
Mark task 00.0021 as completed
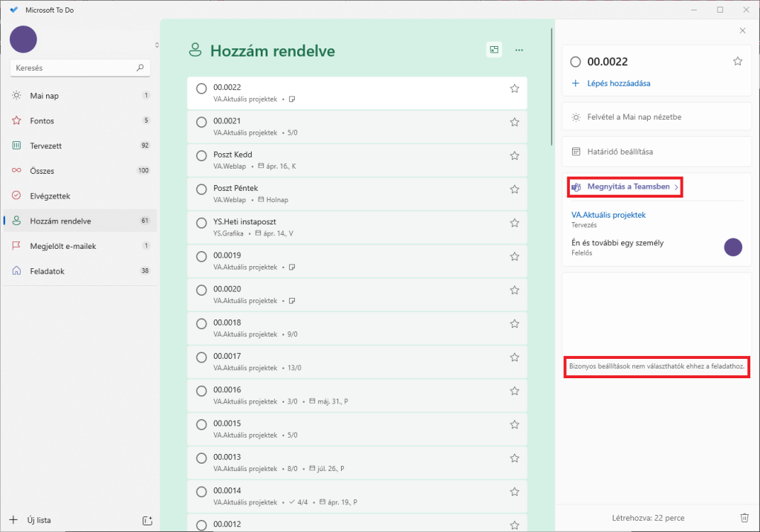[201, 123]
